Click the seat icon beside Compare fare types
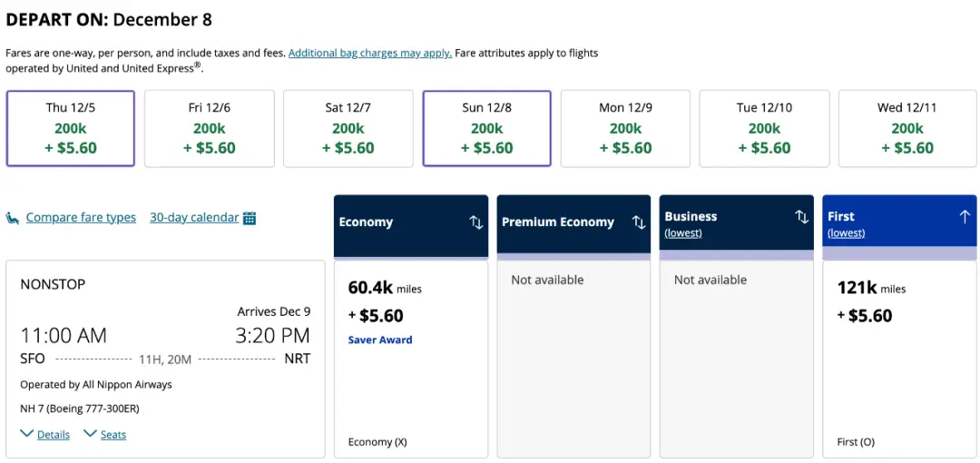Screen dimensions: 980x463 click(13, 218)
